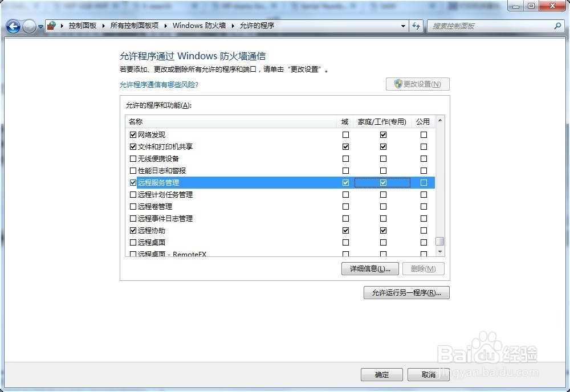Click 允许运行另一程序(R)... button
Viewport: 570px width, 392px height.
406,292
